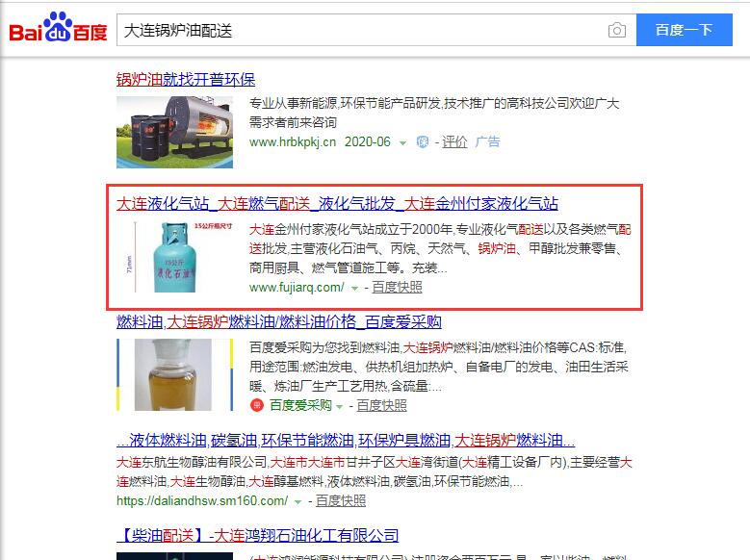
Task: Expand arrow next to www.hrbkpkj.cn 2020-06
Action: pos(403,143)
